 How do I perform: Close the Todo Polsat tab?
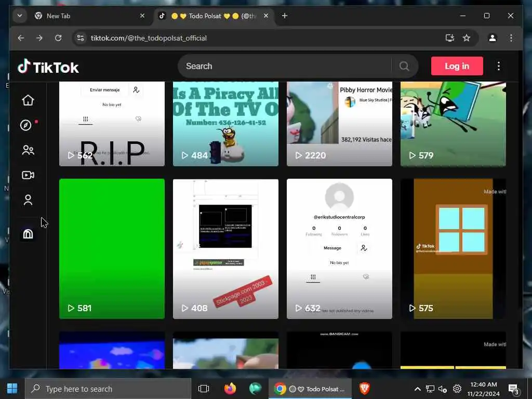(266, 16)
